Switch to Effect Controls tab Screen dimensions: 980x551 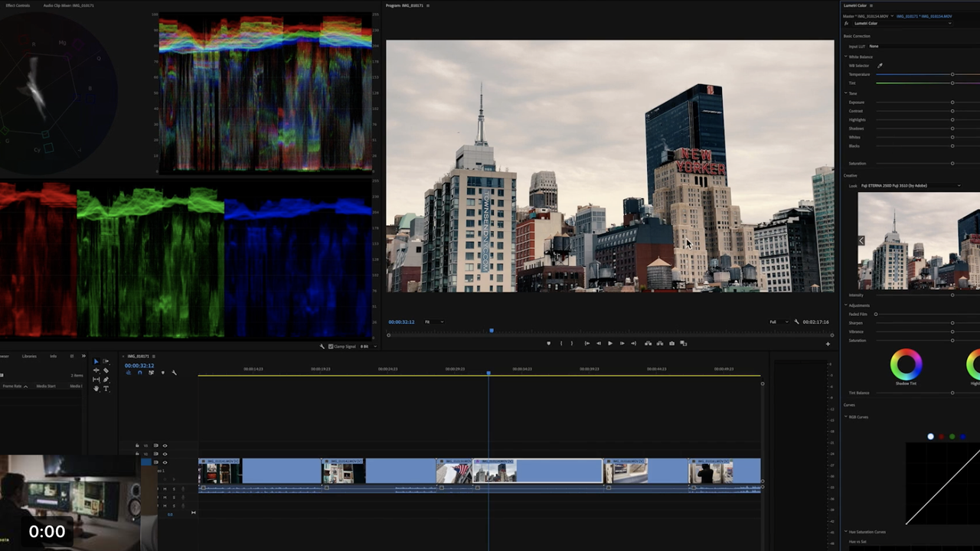pos(18,5)
